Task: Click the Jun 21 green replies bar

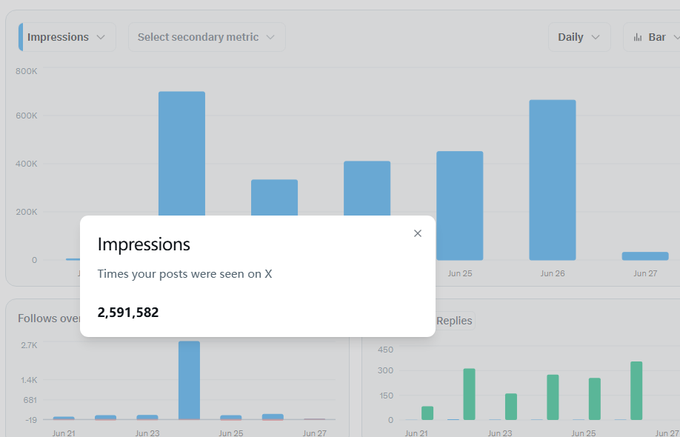Action: click(x=427, y=413)
